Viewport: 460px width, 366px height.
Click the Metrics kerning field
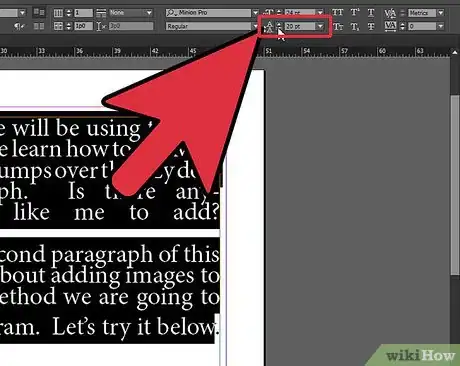[422, 13]
